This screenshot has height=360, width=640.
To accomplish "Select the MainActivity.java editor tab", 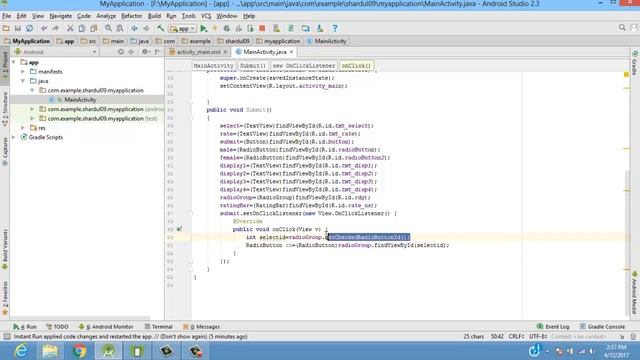I will (x=265, y=52).
